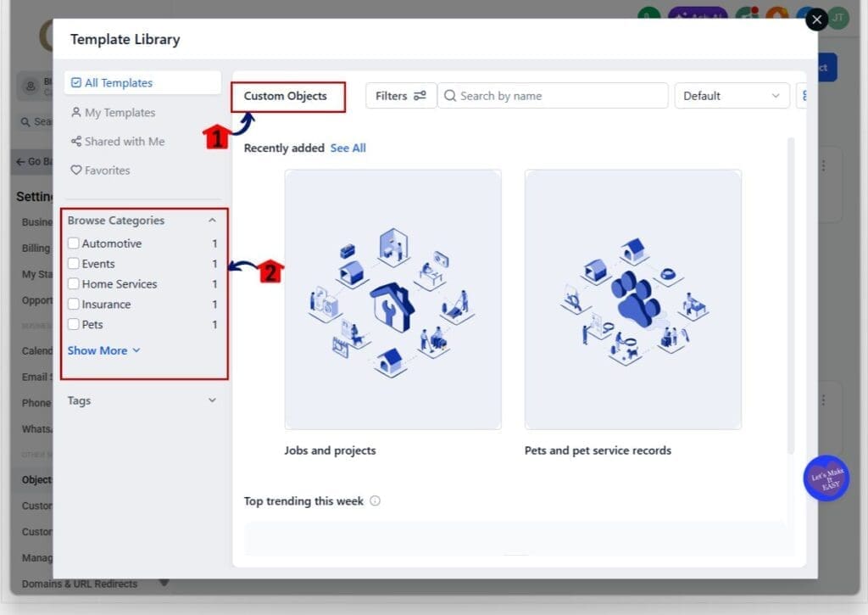This screenshot has width=868, height=615.
Task: Click the info icon beside Top trending
Action: click(375, 501)
